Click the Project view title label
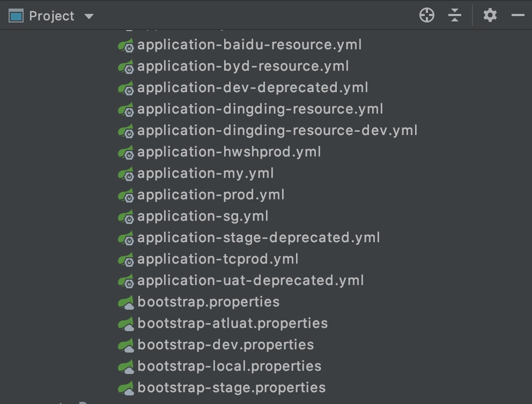 pos(51,16)
